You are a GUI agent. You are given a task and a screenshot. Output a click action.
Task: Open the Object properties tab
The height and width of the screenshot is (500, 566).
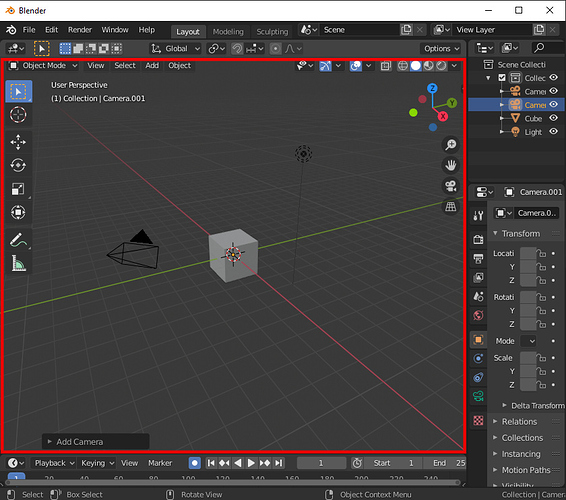[x=478, y=340]
